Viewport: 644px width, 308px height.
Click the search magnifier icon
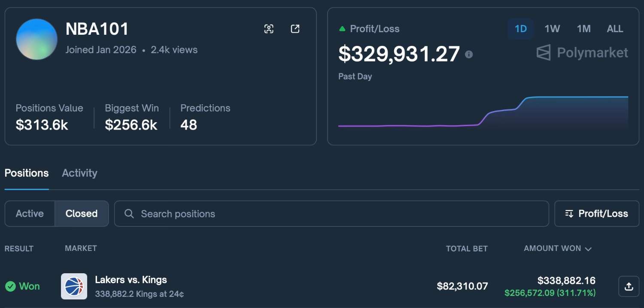129,214
